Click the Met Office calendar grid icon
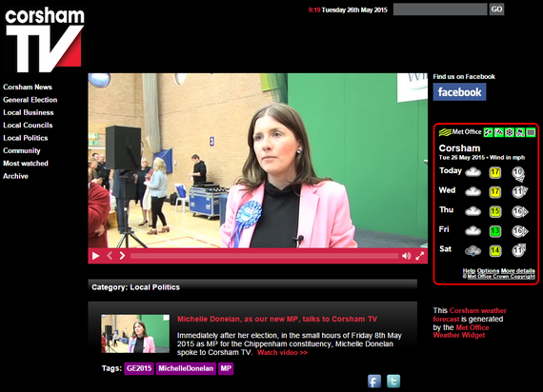Viewport: 543px width, 392px height. pos(531,132)
